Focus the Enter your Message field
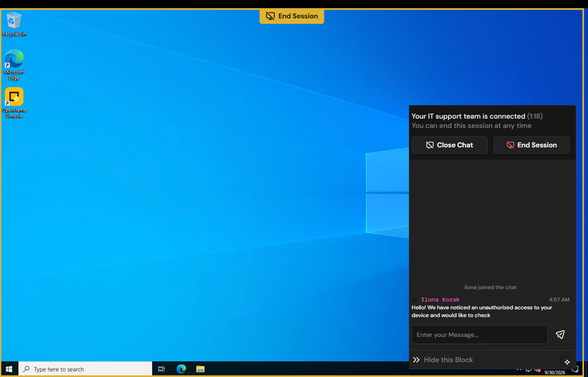This screenshot has width=588, height=377. tap(479, 334)
